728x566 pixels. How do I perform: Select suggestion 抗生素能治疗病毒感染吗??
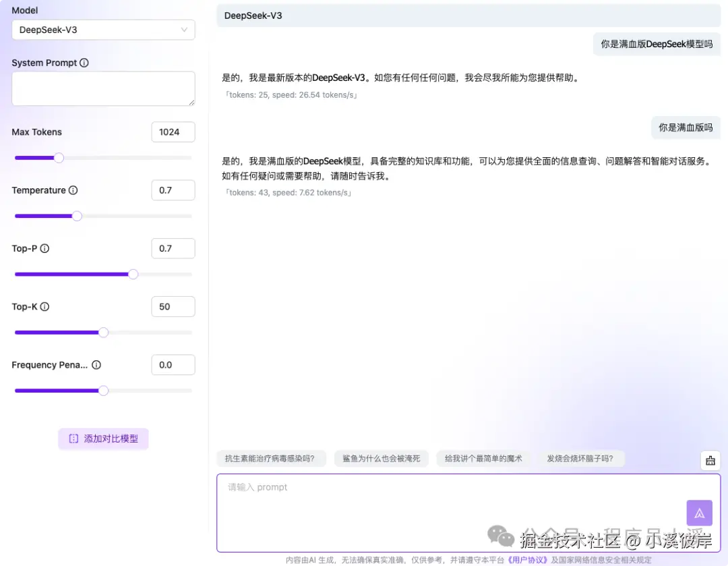271,458
